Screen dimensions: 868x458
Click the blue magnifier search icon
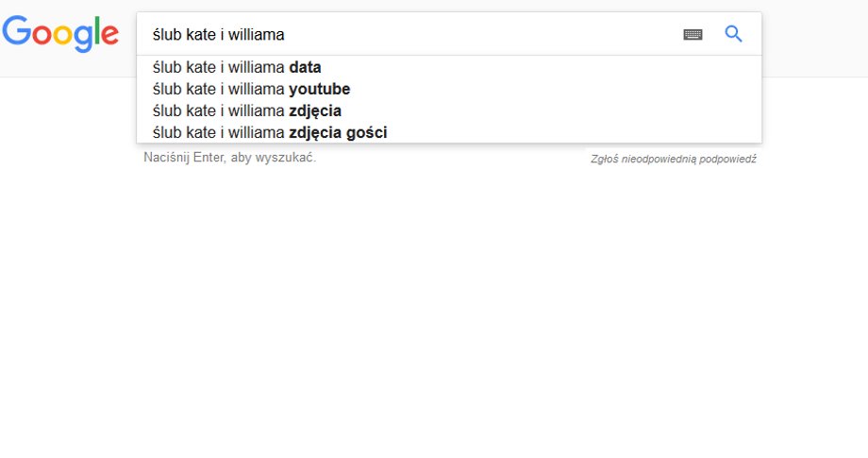[733, 34]
